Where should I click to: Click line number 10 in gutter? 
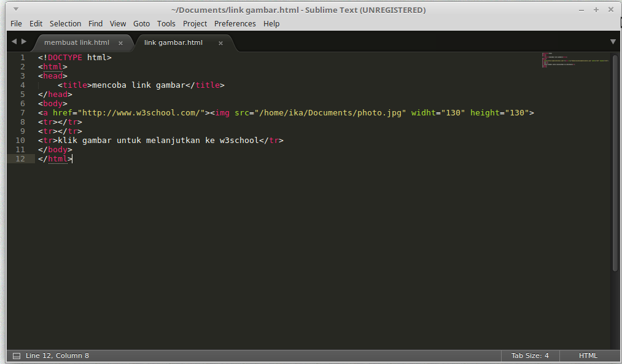(x=20, y=141)
